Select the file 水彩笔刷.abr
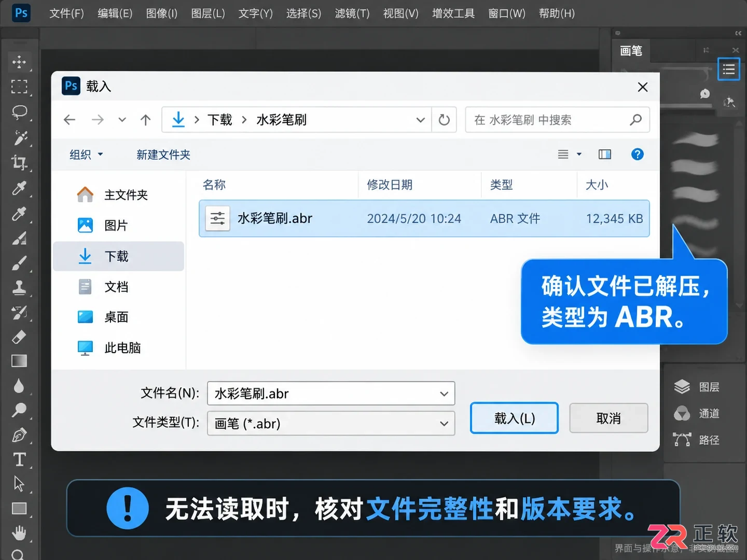This screenshot has height=560, width=747. pos(424,218)
